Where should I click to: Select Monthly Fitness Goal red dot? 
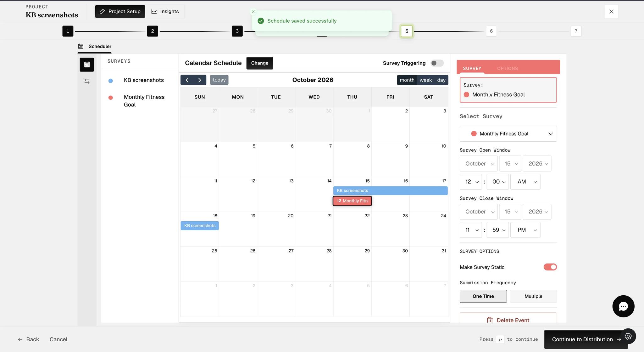110,98
